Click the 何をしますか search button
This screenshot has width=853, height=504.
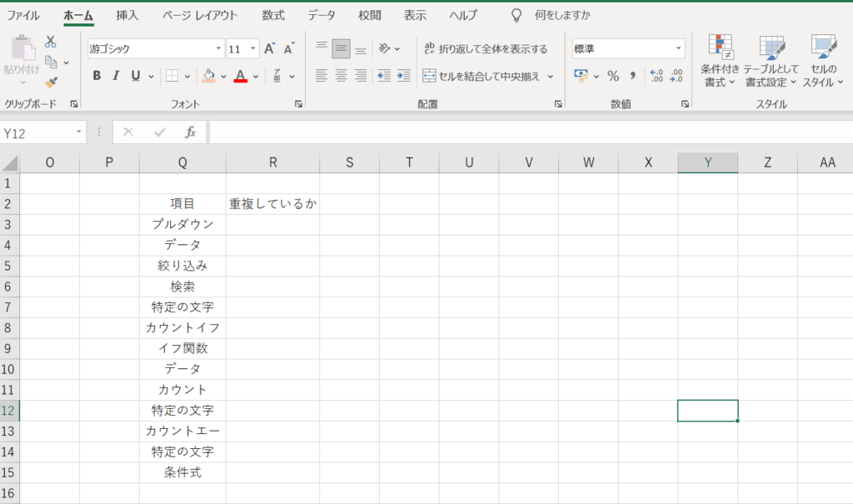coord(560,14)
